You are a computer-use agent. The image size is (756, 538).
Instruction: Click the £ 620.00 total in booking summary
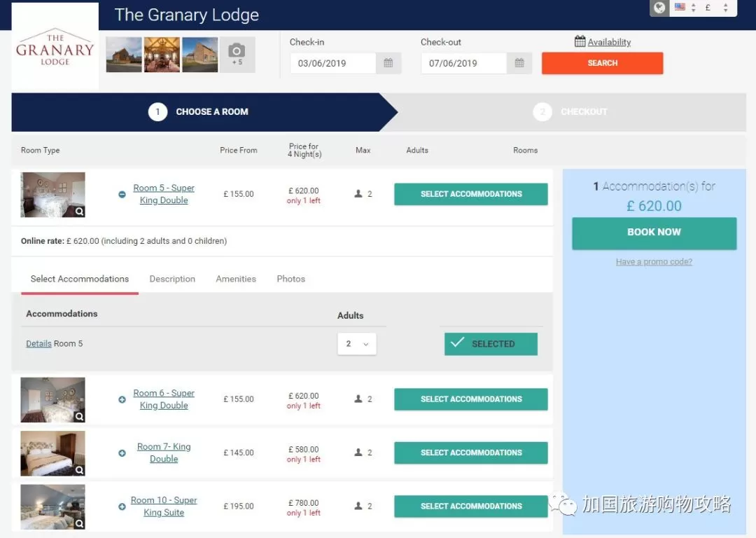pyautogui.click(x=654, y=206)
